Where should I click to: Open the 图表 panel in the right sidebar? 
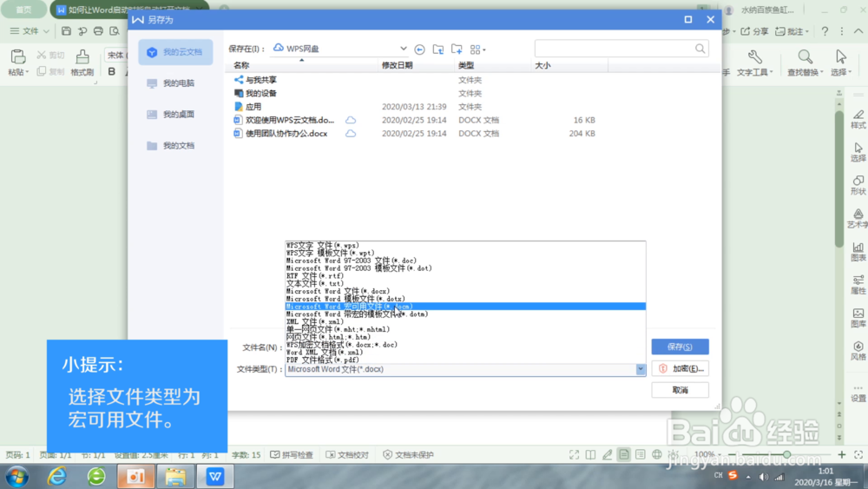[x=858, y=251]
